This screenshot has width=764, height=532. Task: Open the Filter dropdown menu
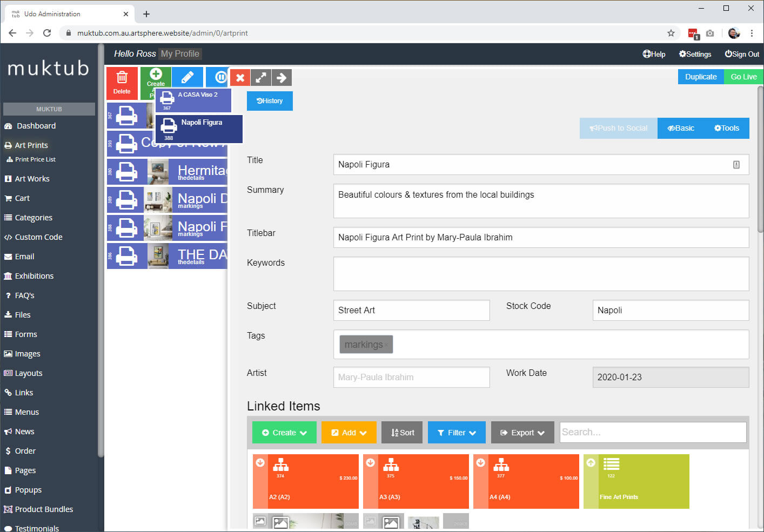(x=457, y=433)
